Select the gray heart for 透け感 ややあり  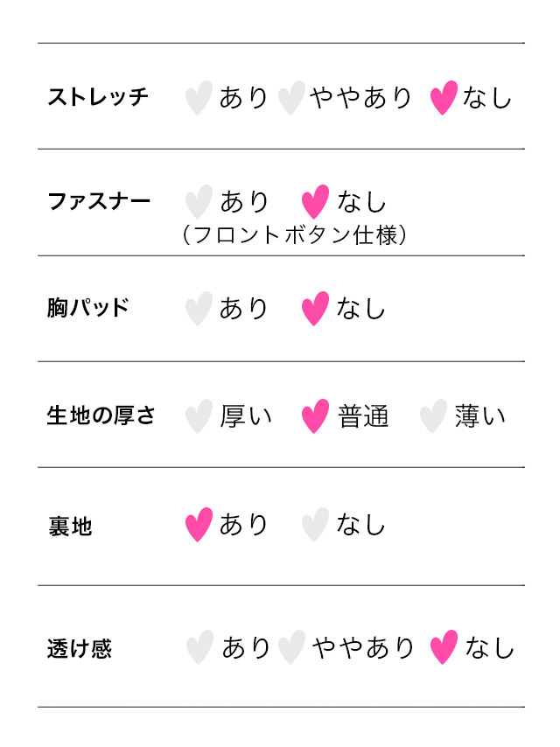coord(290,648)
